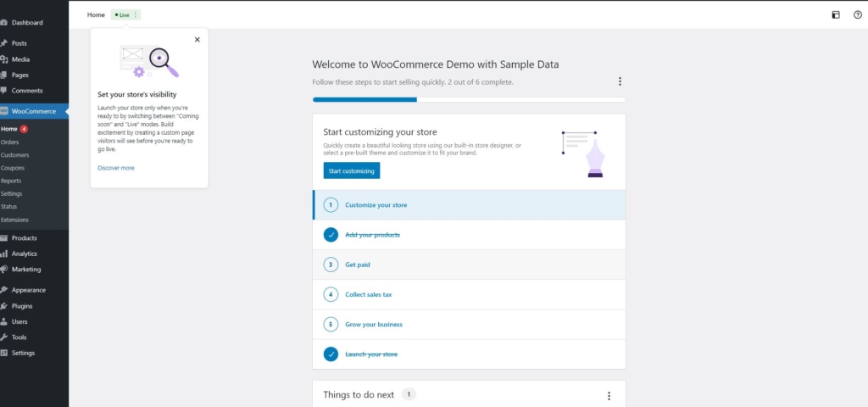Click the pen tool illustration thumbnail
The height and width of the screenshot is (407, 868).
tap(583, 154)
